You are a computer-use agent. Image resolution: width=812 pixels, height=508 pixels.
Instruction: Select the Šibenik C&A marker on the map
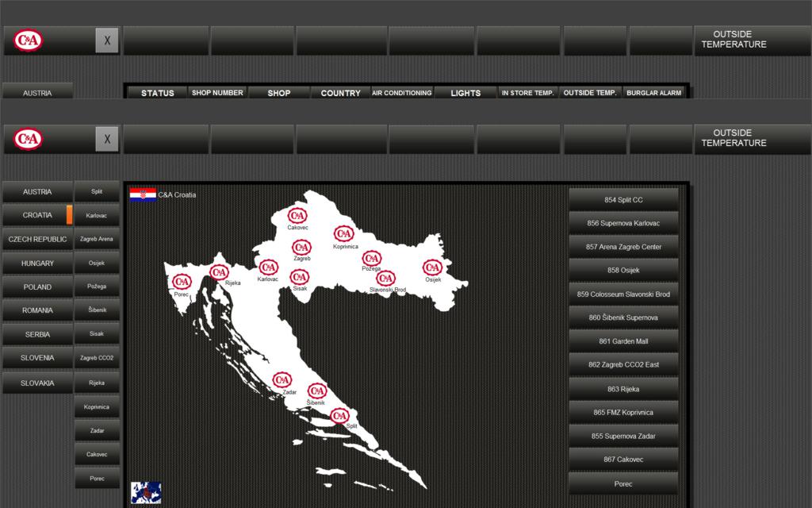(317, 391)
